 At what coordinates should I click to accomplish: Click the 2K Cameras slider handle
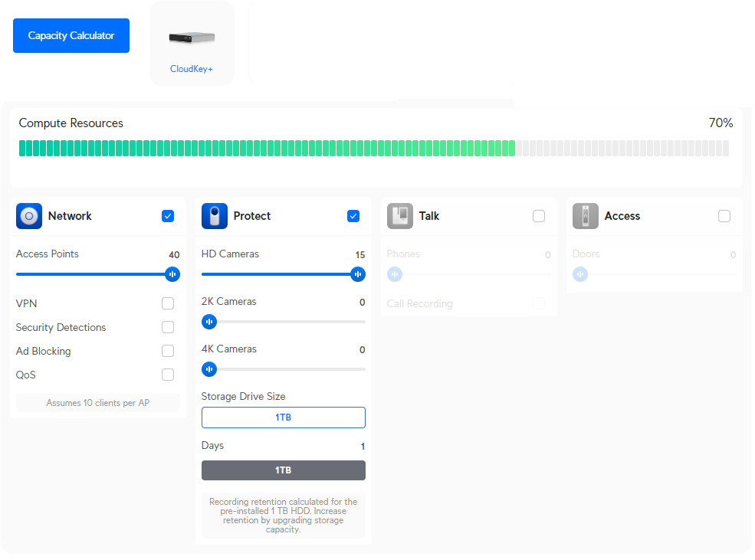pos(209,322)
